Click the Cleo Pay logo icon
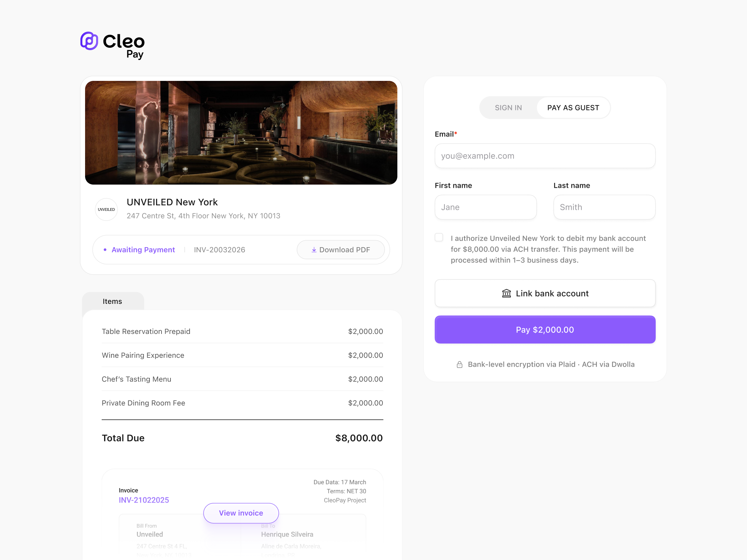The height and width of the screenshot is (560, 747). coord(89,41)
